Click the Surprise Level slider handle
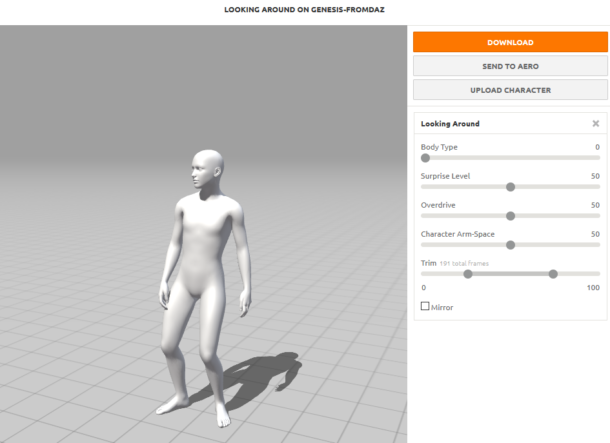Viewport: 610px width, 443px height. tap(510, 187)
